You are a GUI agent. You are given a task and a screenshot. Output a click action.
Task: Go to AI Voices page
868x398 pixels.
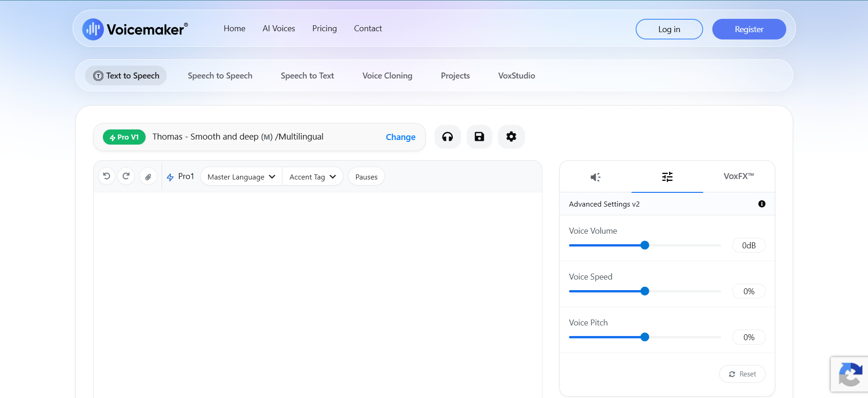click(x=279, y=28)
